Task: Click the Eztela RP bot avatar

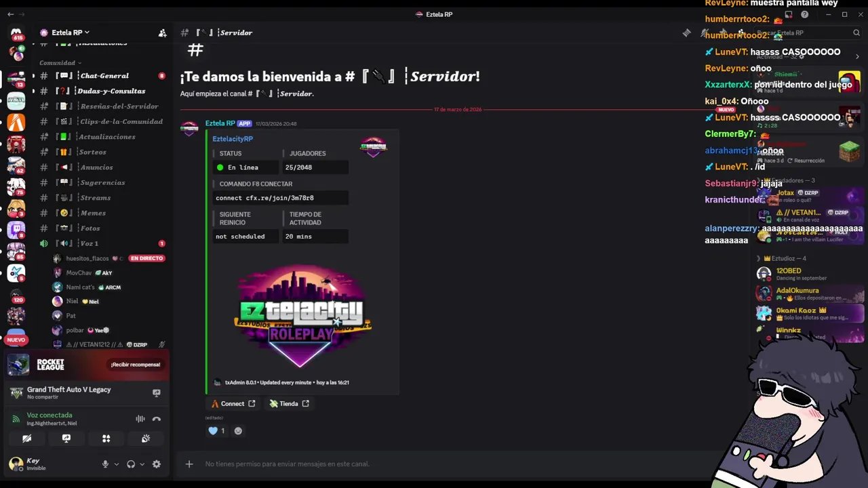Action: (189, 129)
